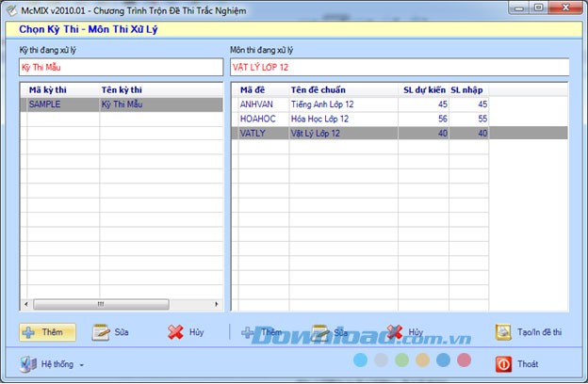Screen dimensions: 588x384
Task: Click Sửa edit icon for exam (left panel)
Action: point(102,332)
